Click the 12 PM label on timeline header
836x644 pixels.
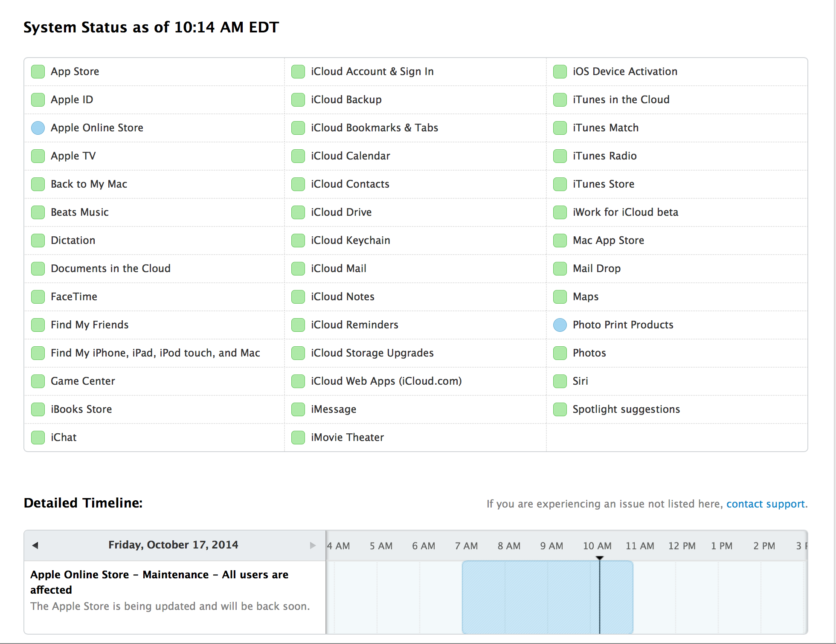pyautogui.click(x=682, y=546)
